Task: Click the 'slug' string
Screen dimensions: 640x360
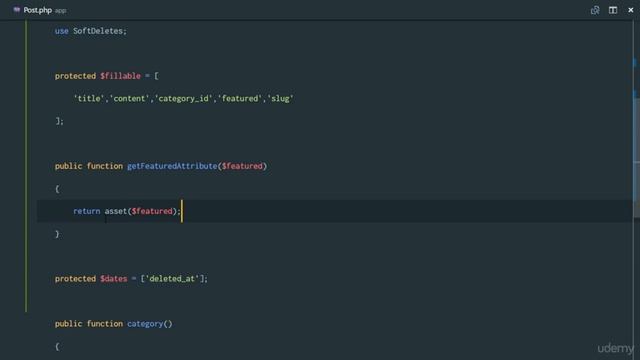Action: coord(280,98)
